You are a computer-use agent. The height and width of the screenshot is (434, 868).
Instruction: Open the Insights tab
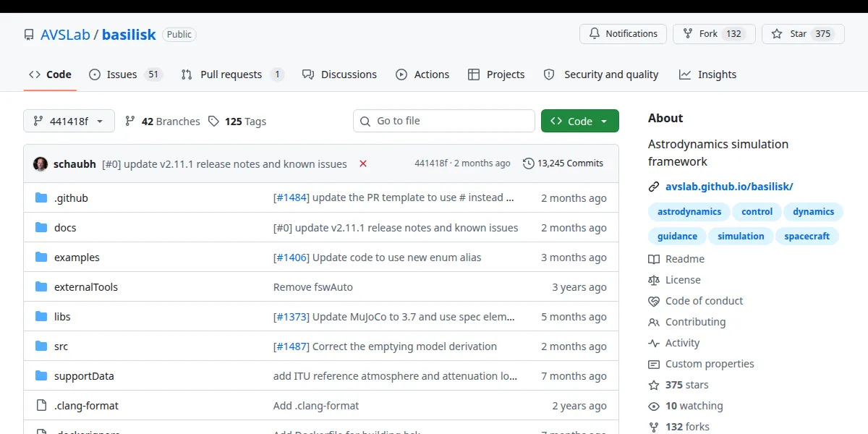coord(707,75)
